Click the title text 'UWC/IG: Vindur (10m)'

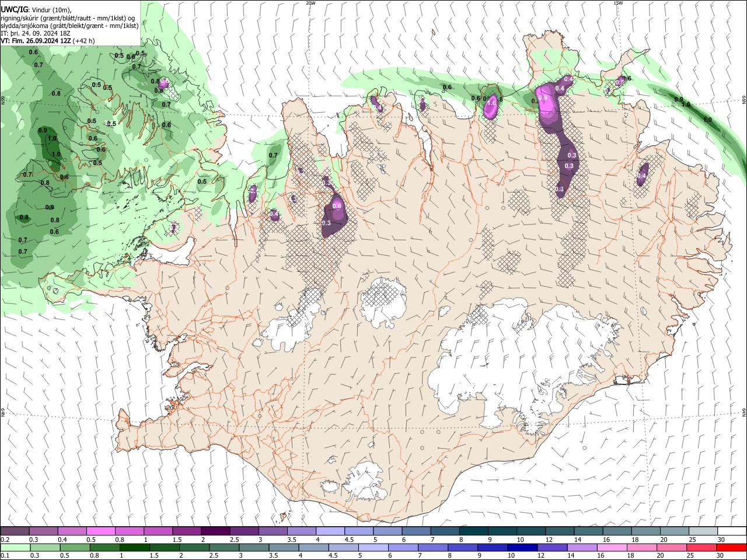coord(36,10)
